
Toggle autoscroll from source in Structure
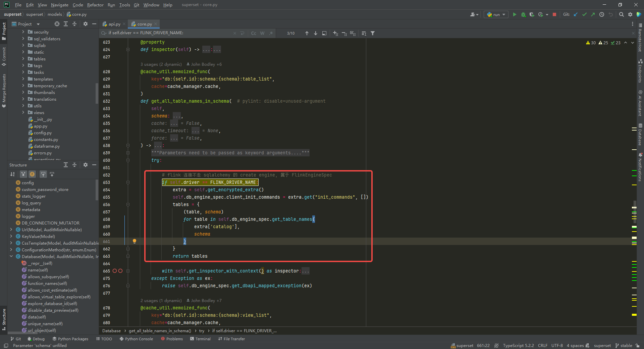52,174
